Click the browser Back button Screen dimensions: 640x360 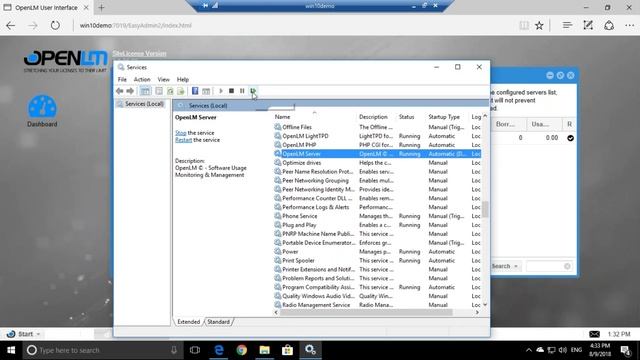tap(11, 25)
